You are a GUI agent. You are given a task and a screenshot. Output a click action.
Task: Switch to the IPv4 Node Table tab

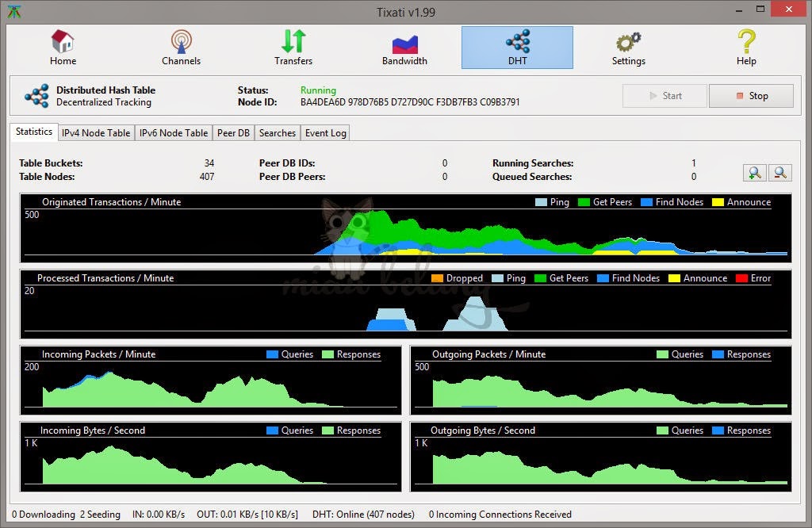click(x=96, y=133)
